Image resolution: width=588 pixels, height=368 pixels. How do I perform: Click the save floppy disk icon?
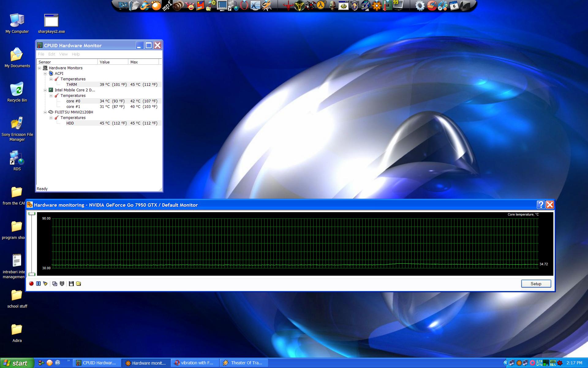pyautogui.click(x=71, y=284)
